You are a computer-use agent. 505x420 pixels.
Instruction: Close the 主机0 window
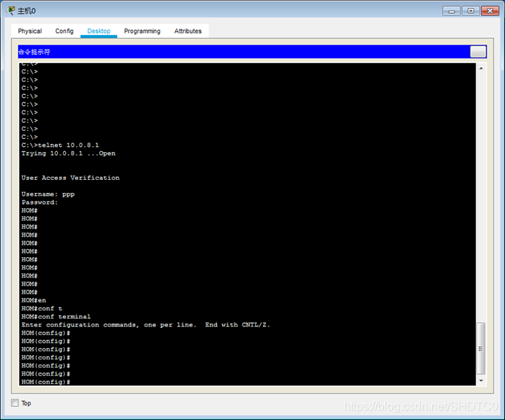tap(490, 11)
